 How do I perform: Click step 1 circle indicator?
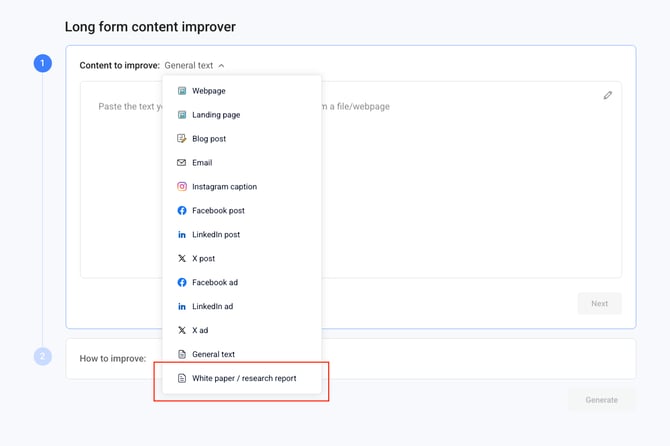coord(43,64)
